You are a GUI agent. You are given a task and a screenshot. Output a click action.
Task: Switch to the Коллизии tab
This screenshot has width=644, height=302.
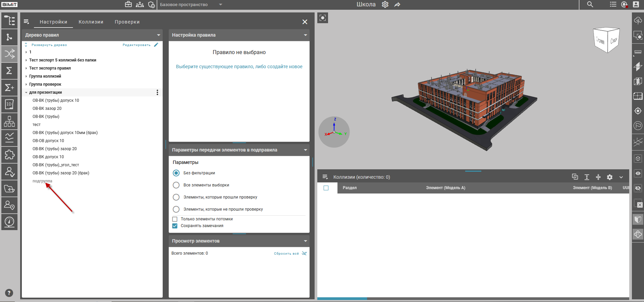(91, 22)
